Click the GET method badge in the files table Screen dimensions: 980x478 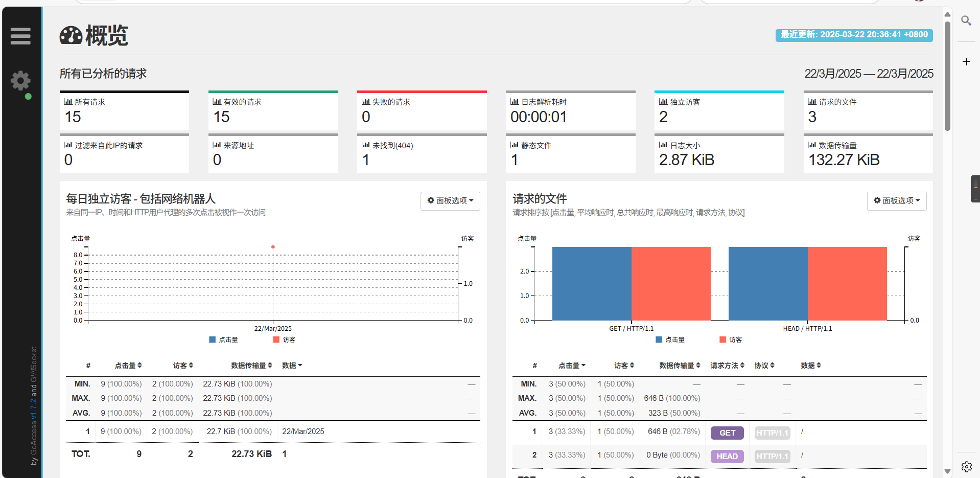(727, 432)
